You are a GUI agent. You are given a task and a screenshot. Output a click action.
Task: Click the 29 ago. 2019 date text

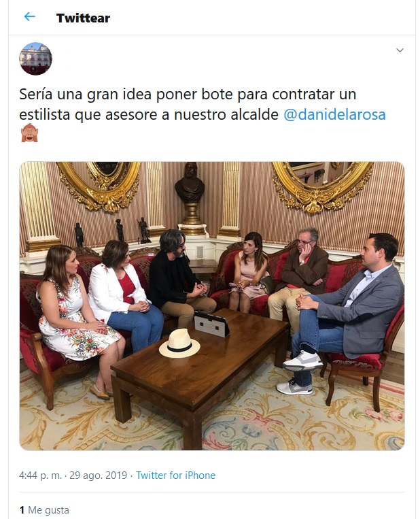click(x=99, y=475)
